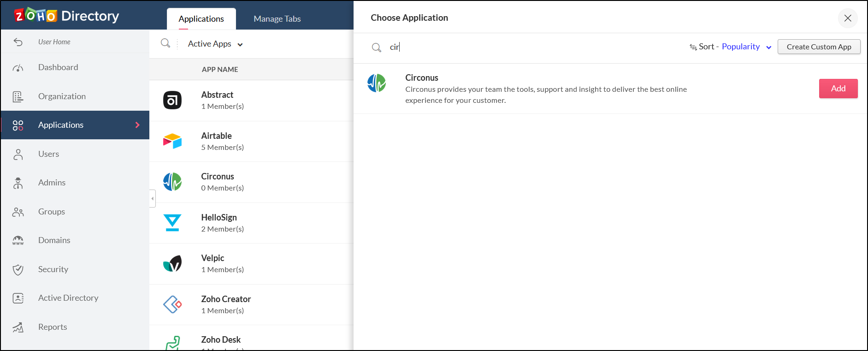Screen dimensions: 868x351
Task: Click the Airtable app logo
Action: pyautogui.click(x=172, y=141)
